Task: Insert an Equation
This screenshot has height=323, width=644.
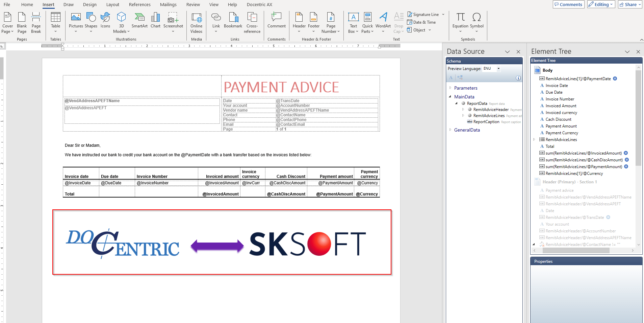Action: [x=460, y=23]
